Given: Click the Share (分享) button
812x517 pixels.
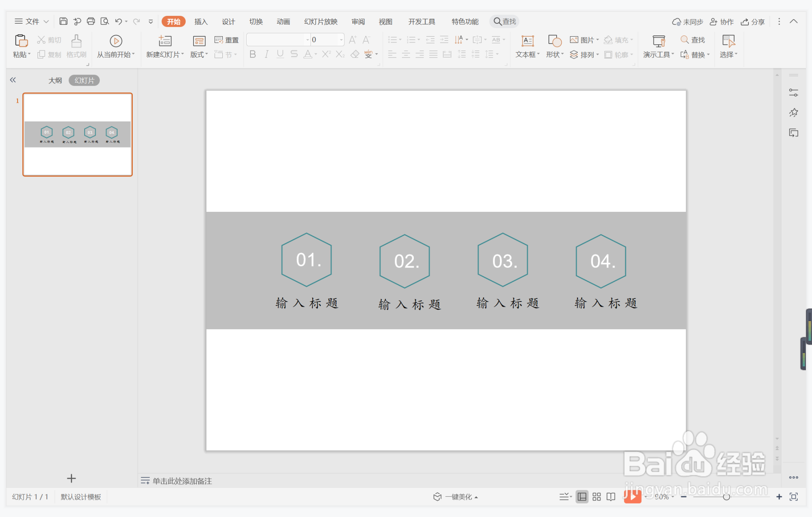Looking at the screenshot, I should [753, 22].
